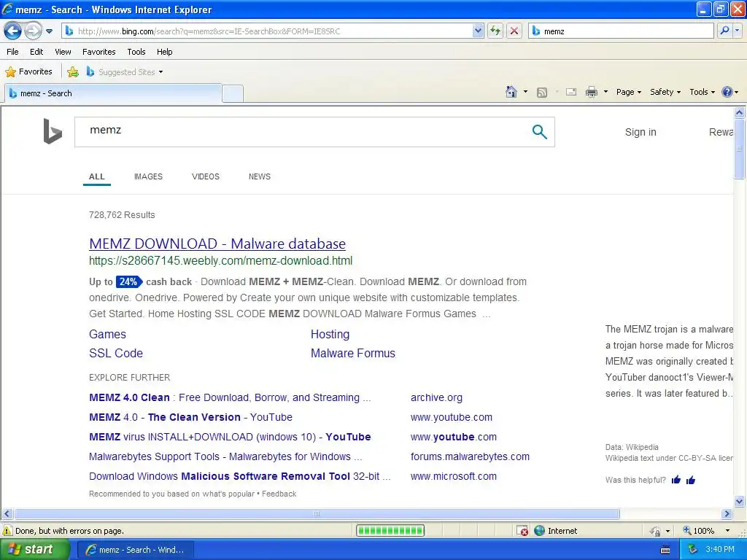Viewport: 747px width, 560px height.
Task: Click the Bing logo
Action: pyautogui.click(x=53, y=131)
